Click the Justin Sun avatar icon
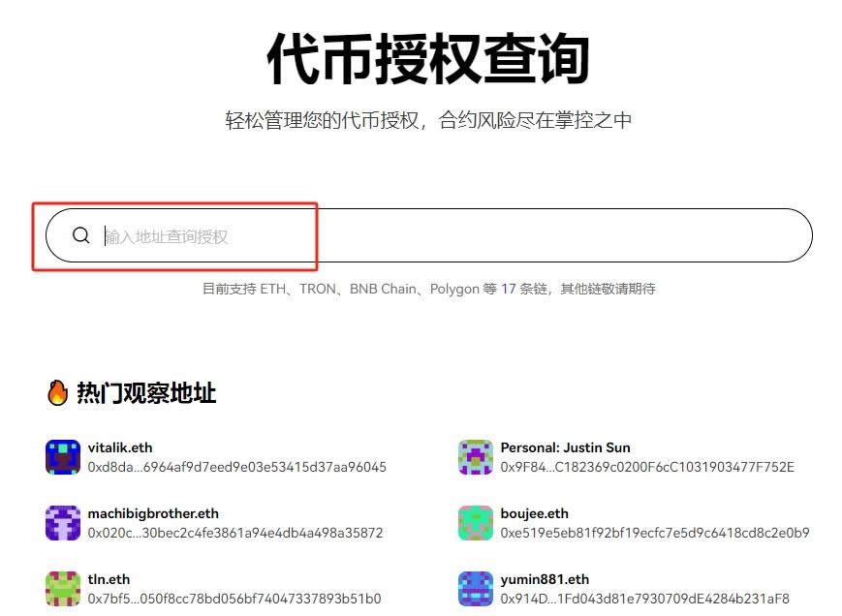The height and width of the screenshot is (616, 842). (x=475, y=455)
